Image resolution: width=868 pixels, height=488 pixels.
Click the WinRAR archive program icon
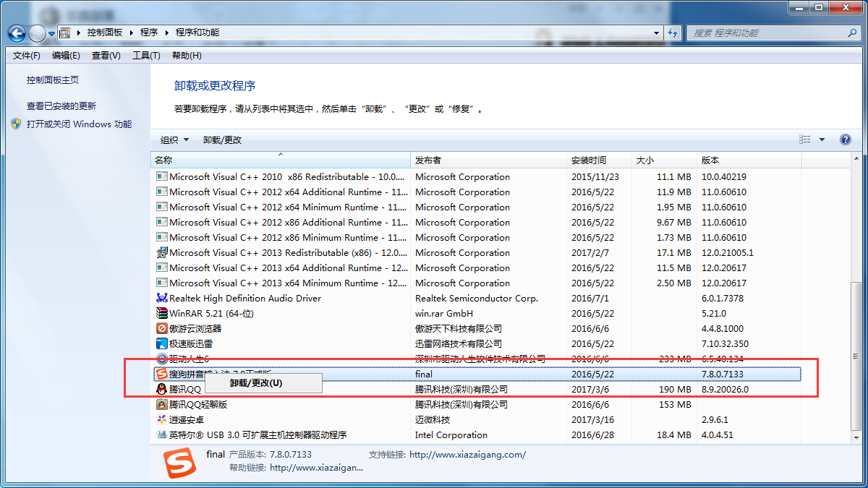(x=162, y=313)
